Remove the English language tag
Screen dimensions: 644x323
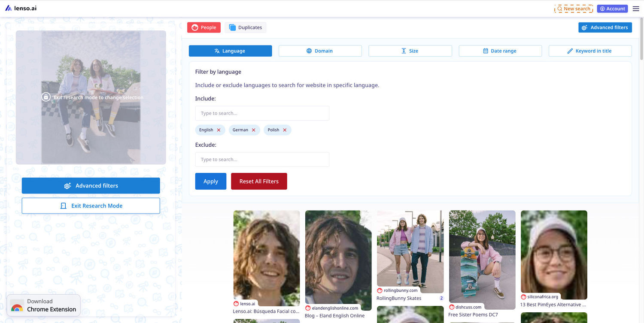[219, 130]
